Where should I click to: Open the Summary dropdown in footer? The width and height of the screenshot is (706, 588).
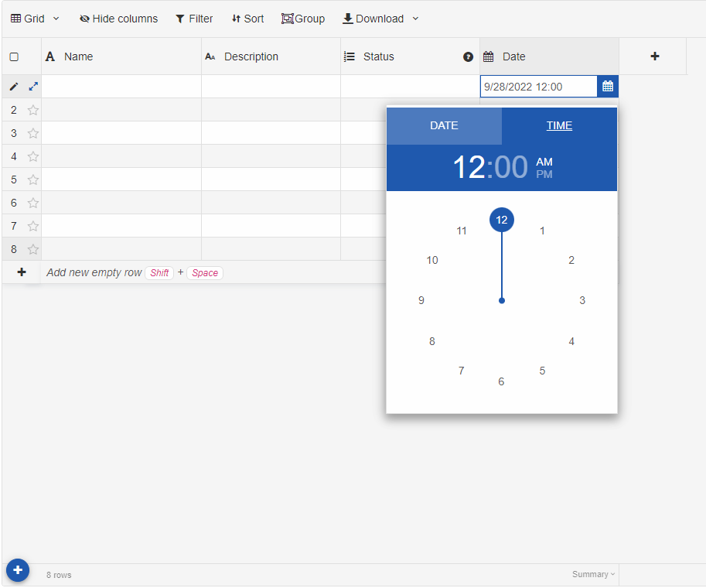[593, 574]
